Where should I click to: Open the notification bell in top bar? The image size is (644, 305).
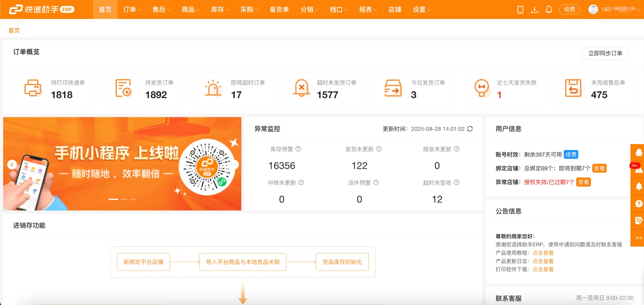coord(549,9)
